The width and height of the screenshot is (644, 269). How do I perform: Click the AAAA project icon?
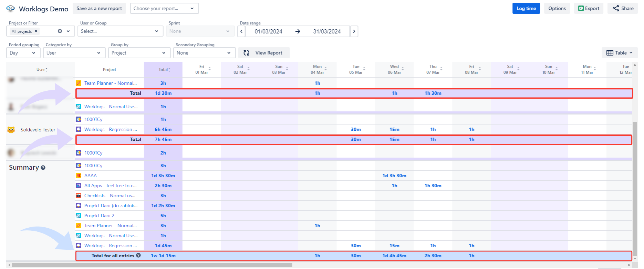tap(79, 176)
